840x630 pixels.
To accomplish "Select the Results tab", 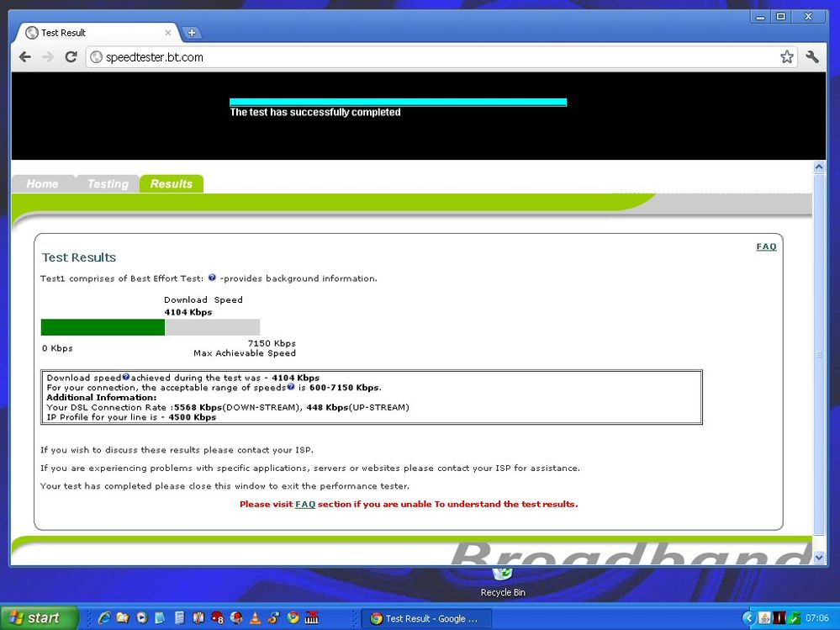I will (x=172, y=183).
